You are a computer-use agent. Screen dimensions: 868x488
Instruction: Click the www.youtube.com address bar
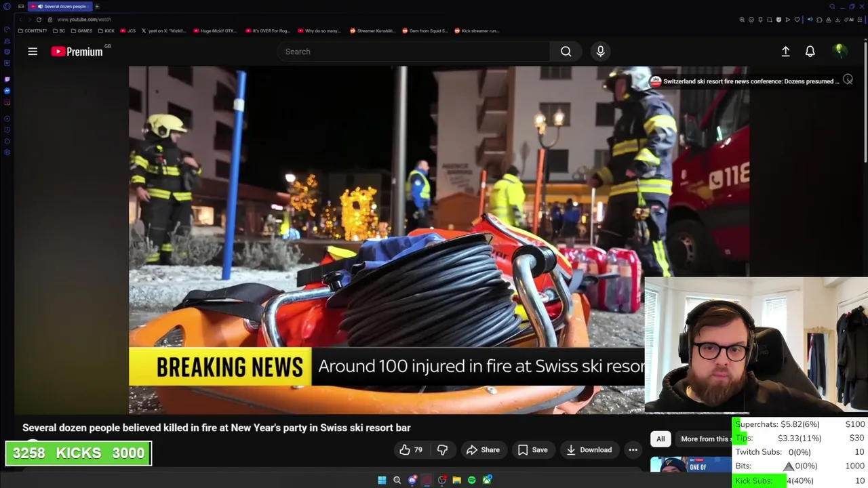click(84, 20)
